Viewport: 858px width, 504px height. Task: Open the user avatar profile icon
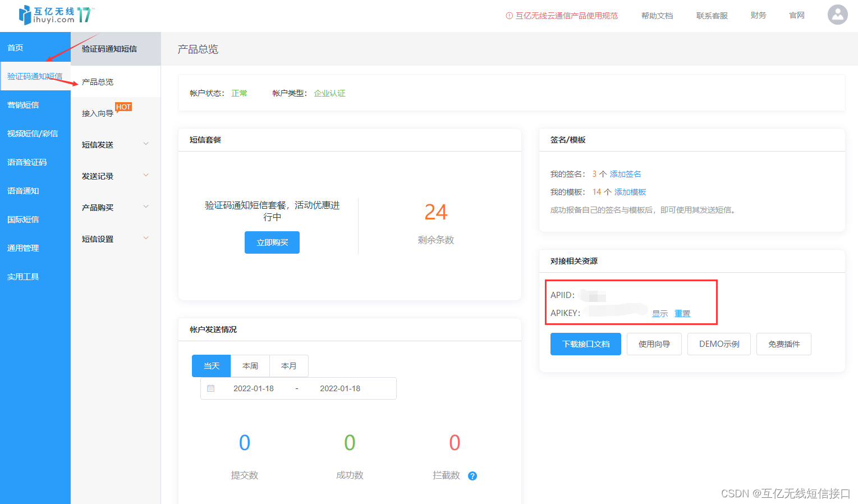click(x=837, y=15)
